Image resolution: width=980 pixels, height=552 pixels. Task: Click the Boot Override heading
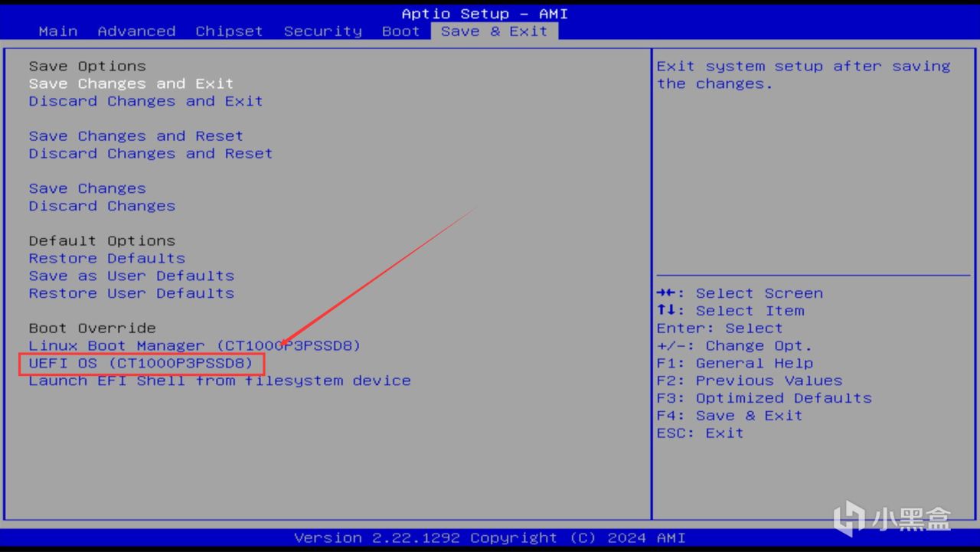pyautogui.click(x=92, y=328)
